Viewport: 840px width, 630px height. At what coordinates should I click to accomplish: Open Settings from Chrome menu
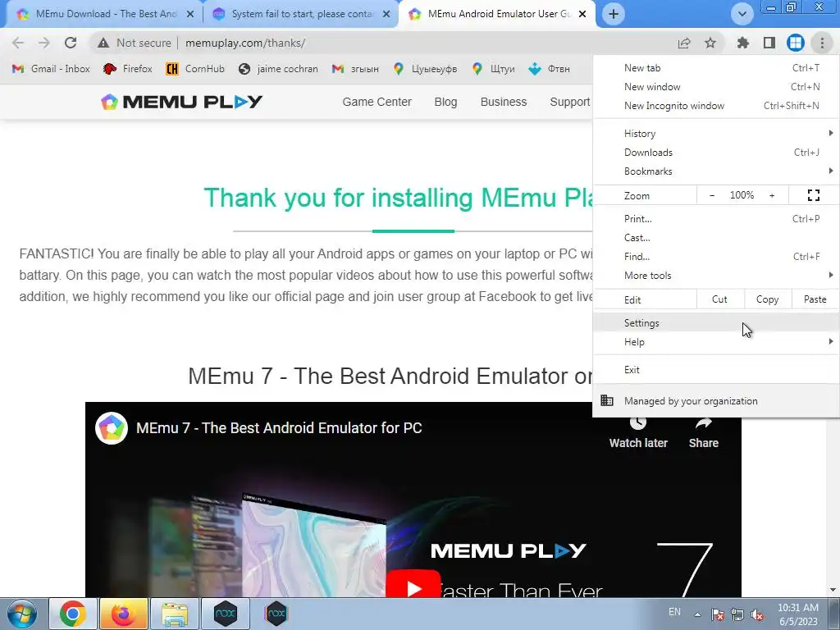pos(716,322)
